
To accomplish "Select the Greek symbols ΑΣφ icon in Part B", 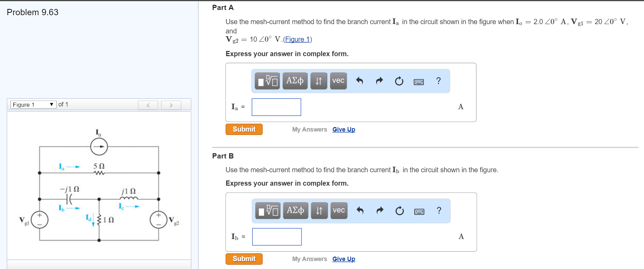I will click(295, 210).
